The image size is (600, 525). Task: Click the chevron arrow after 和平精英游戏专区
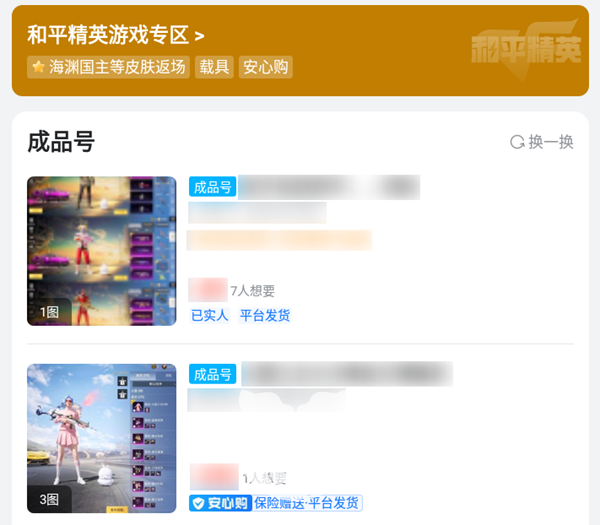click(x=199, y=37)
